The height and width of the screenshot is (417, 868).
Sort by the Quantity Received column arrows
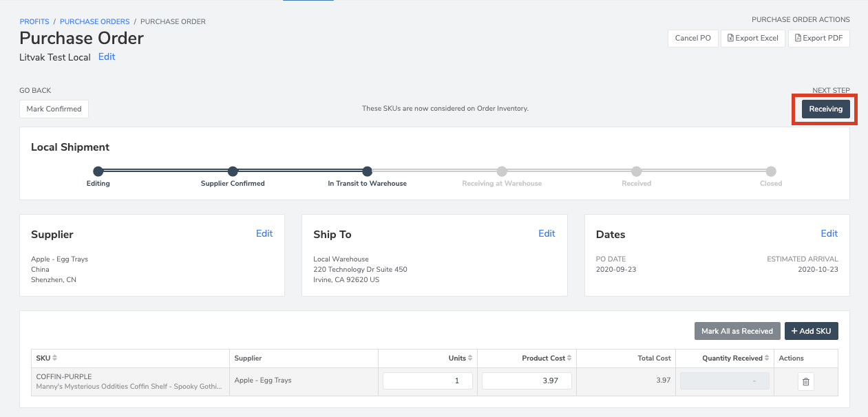[765, 358]
